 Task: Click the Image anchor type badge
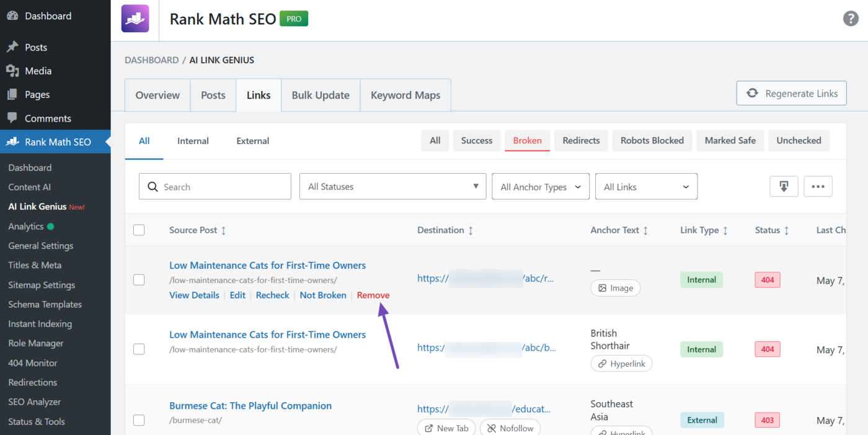pos(616,288)
